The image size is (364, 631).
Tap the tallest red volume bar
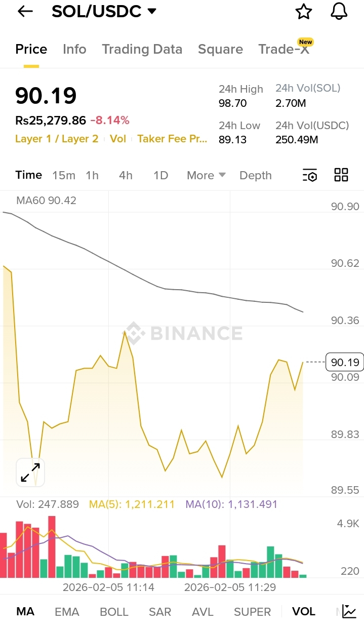pos(52,547)
